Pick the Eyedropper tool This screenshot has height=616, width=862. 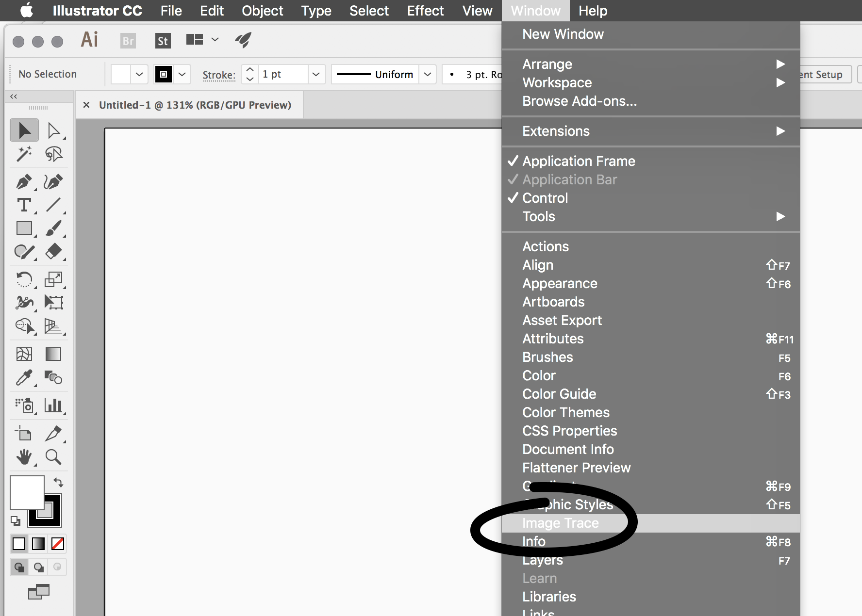[x=24, y=378]
